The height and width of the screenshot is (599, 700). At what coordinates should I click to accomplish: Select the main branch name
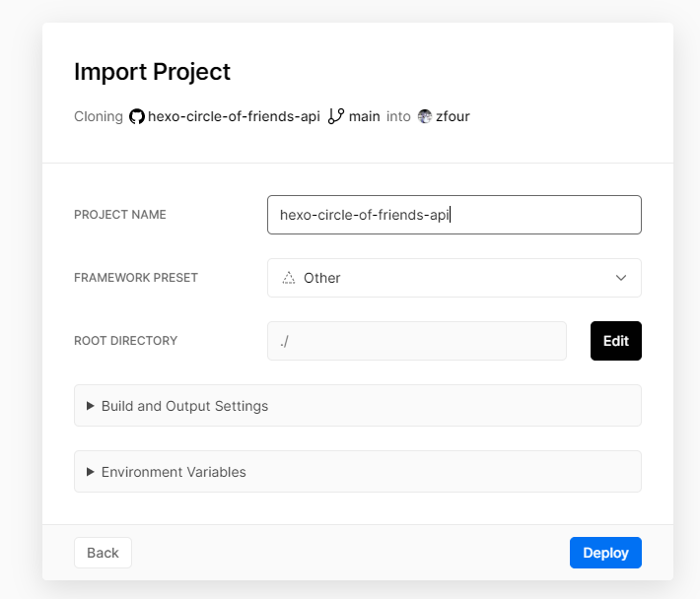tap(364, 116)
